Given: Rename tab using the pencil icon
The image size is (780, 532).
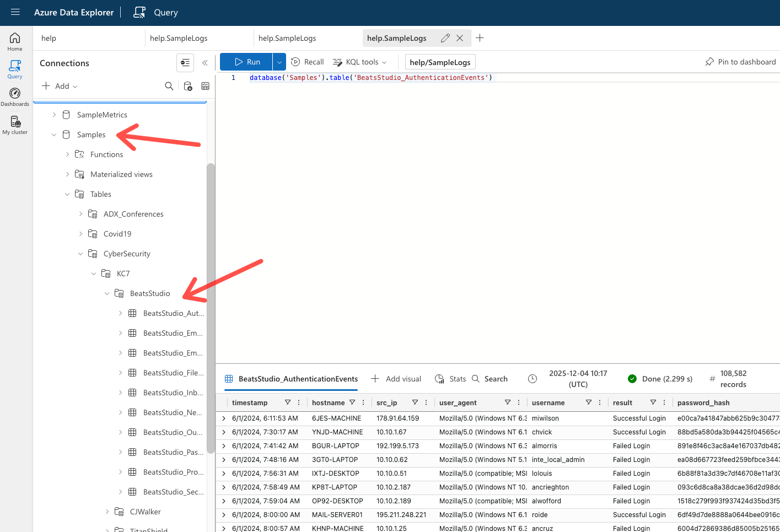Looking at the screenshot, I should 445,38.
